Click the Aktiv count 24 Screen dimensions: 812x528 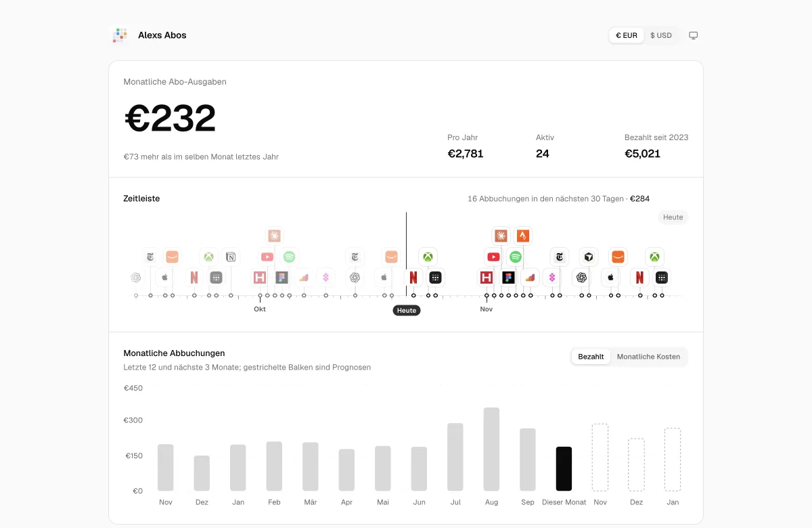pos(543,154)
